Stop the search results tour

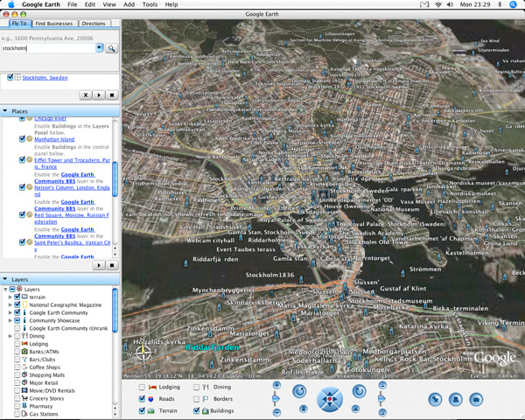tap(112, 95)
